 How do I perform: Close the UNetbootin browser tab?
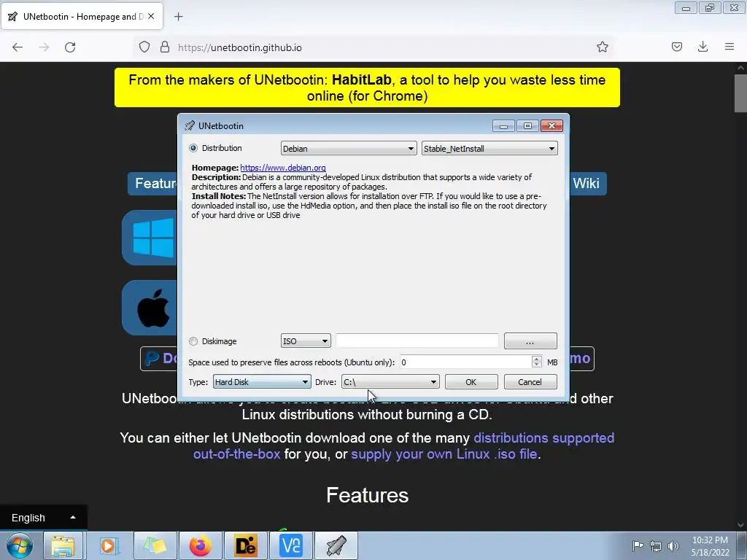click(151, 16)
